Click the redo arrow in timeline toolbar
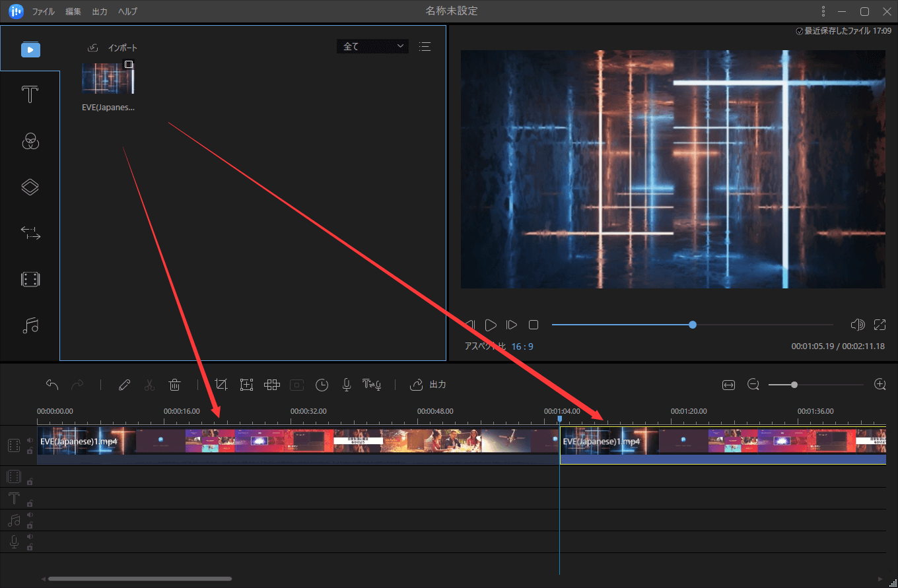Image resolution: width=898 pixels, height=588 pixels. (77, 385)
